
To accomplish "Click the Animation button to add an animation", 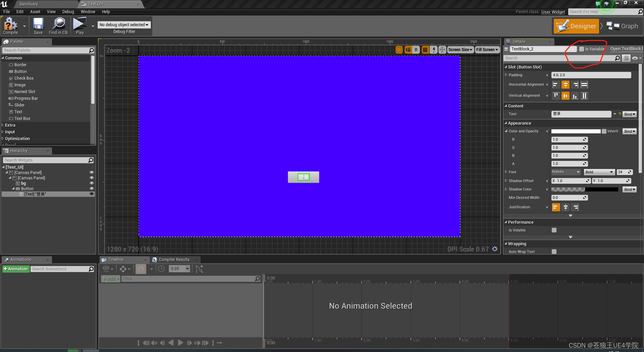I will point(16,269).
